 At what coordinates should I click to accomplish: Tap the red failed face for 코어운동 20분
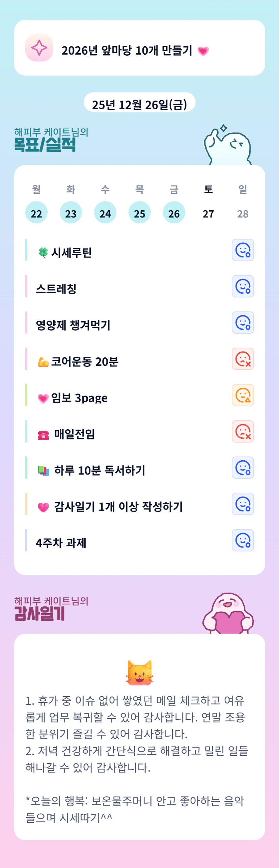tap(243, 359)
